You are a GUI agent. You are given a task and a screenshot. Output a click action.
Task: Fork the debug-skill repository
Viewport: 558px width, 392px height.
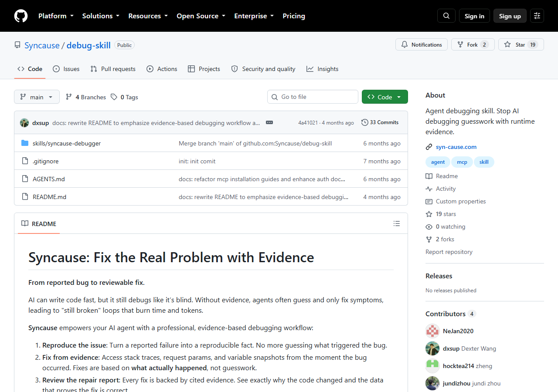[x=473, y=44]
